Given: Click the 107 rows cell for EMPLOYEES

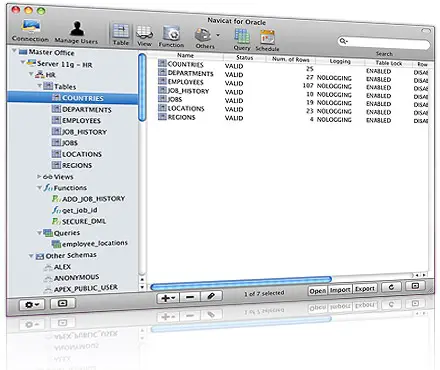Looking at the screenshot, I should tap(308, 85).
